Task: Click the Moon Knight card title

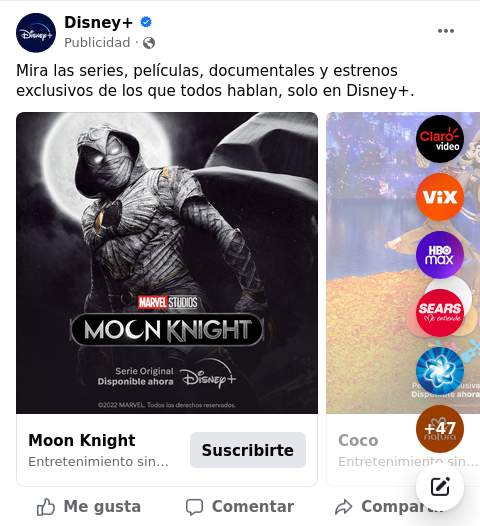Action: pyautogui.click(x=82, y=440)
